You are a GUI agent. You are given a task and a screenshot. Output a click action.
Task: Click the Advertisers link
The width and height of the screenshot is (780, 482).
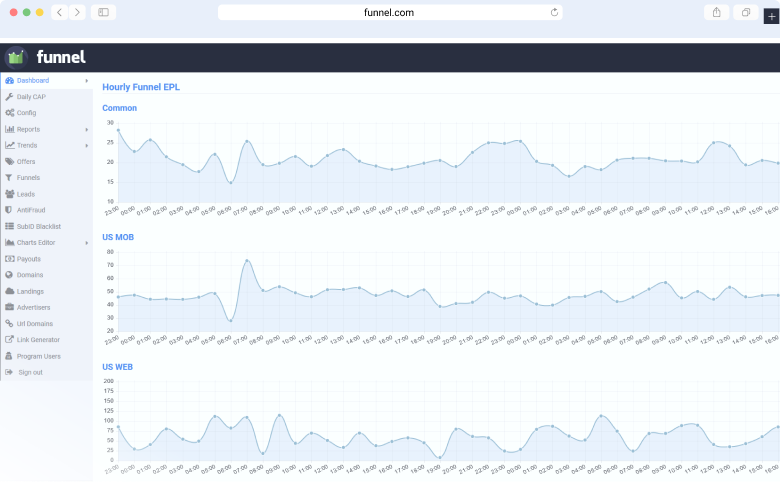point(33,307)
